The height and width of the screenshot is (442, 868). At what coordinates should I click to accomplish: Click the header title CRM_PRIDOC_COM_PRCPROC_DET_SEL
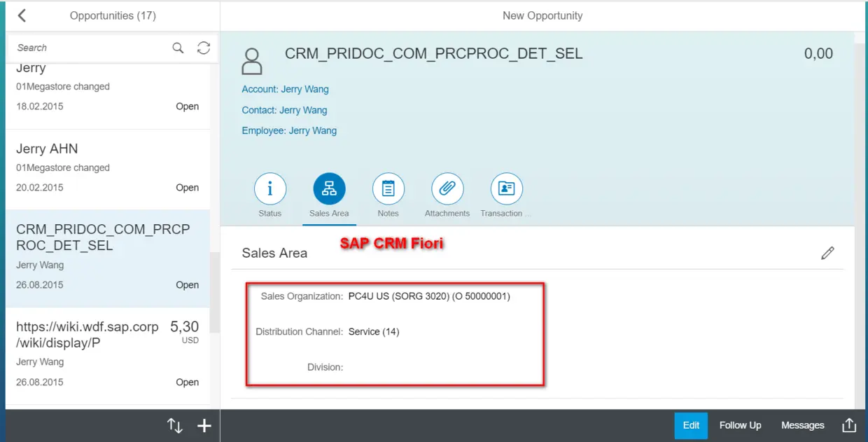[x=434, y=54]
